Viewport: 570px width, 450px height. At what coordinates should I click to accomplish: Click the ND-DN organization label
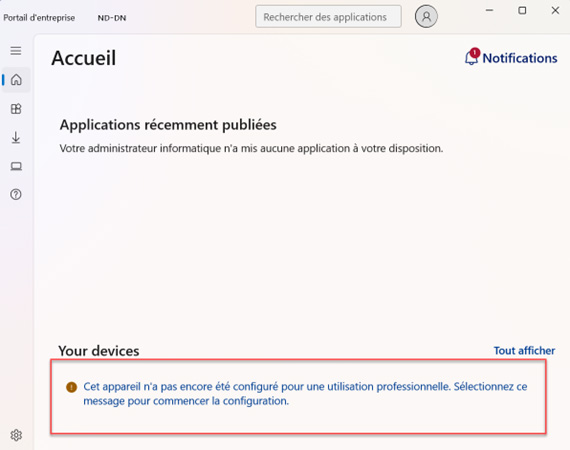112,18
